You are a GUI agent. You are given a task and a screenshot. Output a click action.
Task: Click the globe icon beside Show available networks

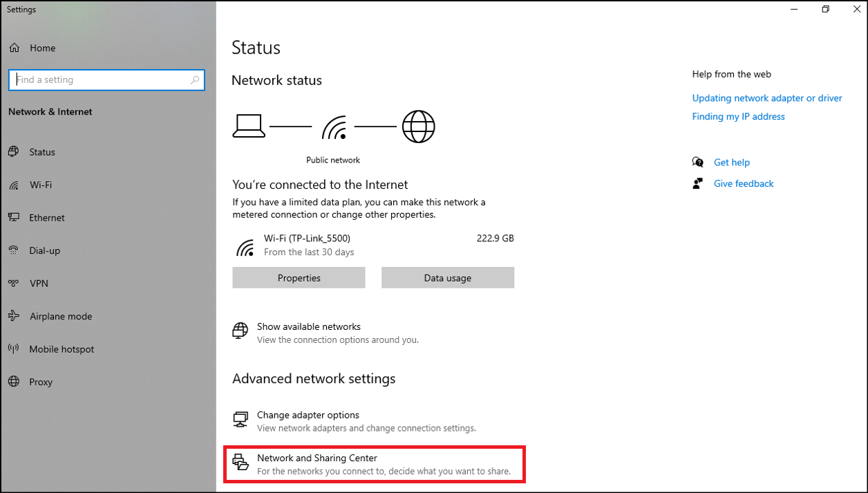pos(239,331)
